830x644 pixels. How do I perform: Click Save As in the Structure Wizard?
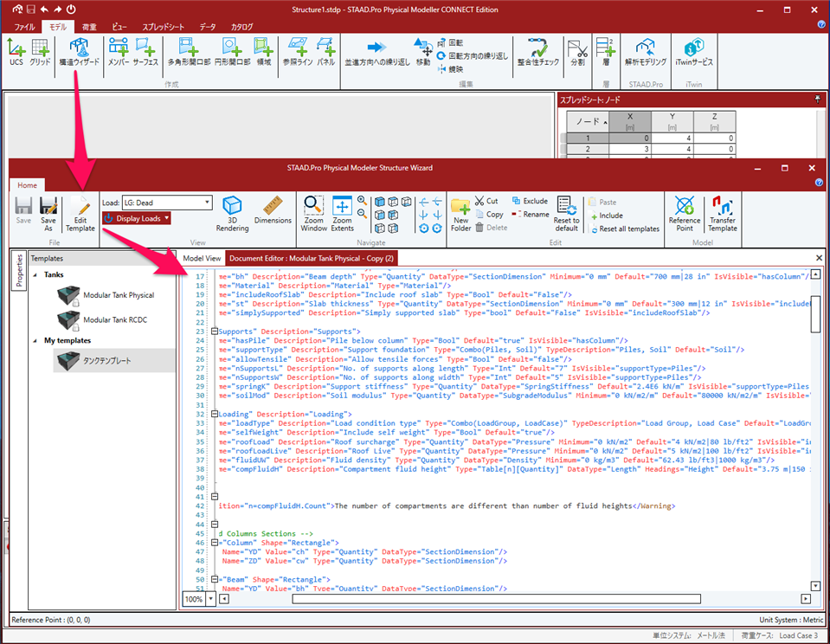coord(48,214)
